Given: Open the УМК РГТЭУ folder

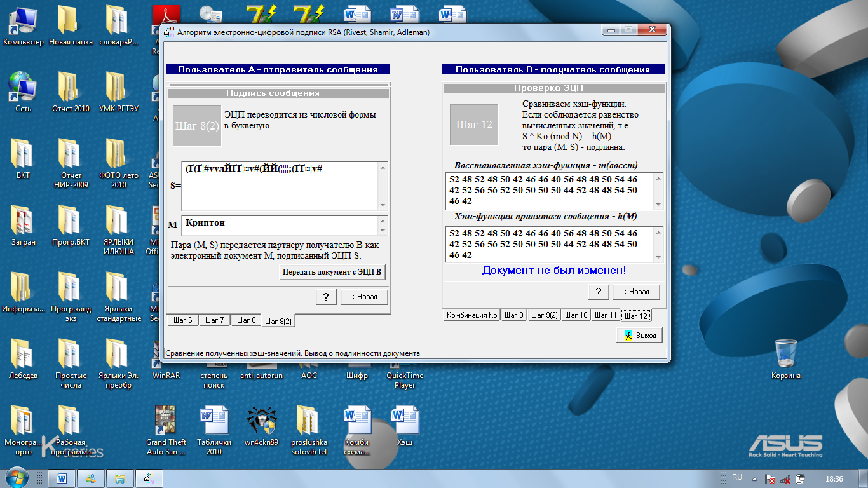Looking at the screenshot, I should click(119, 92).
